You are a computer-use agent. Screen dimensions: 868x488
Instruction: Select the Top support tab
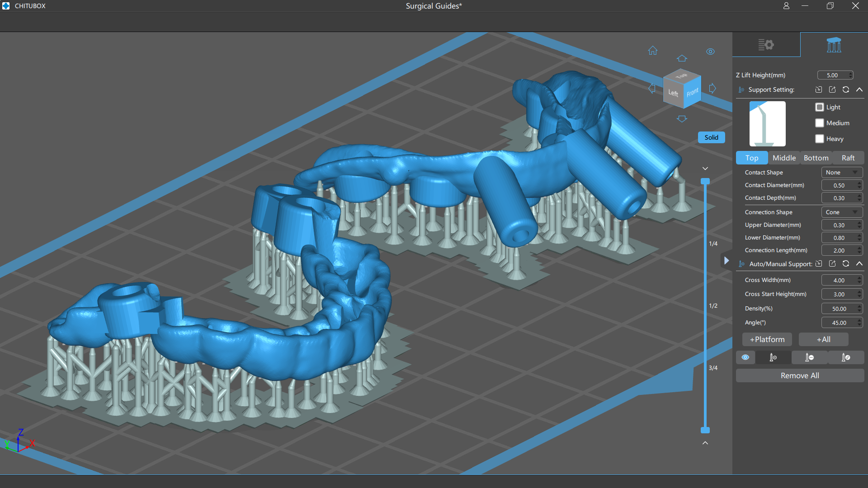tap(752, 158)
